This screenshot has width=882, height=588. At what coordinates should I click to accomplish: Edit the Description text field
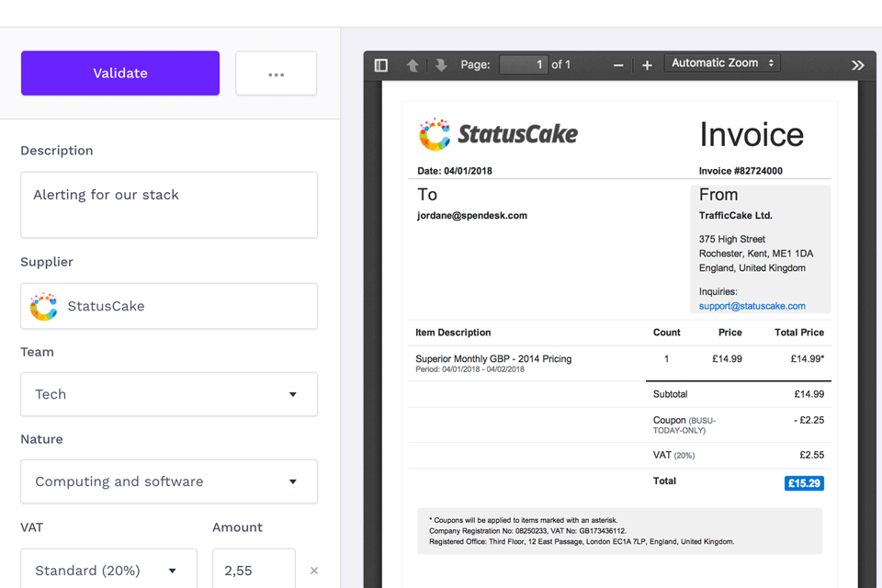tap(169, 205)
